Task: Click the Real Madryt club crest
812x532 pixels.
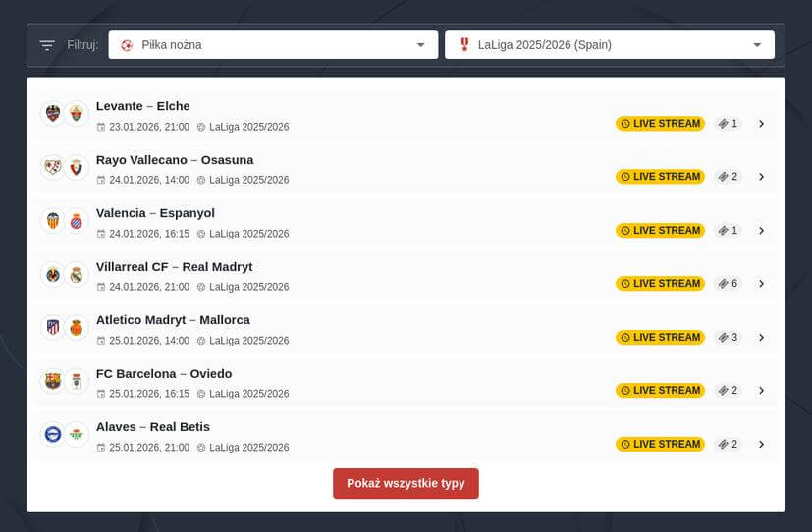Action: (x=77, y=274)
